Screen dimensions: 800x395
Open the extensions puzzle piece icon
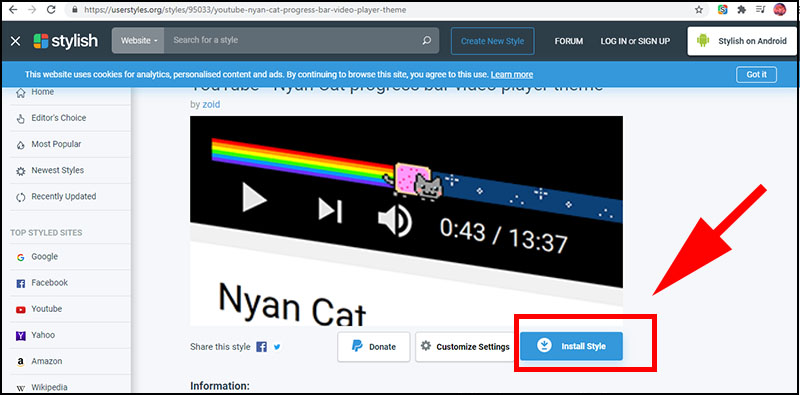point(742,10)
